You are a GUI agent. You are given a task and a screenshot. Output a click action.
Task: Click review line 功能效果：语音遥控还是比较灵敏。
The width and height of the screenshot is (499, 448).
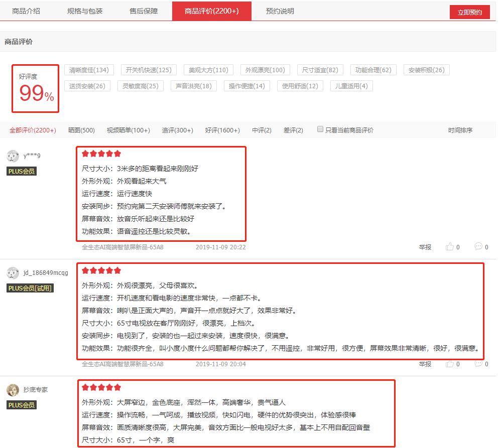click(x=136, y=231)
